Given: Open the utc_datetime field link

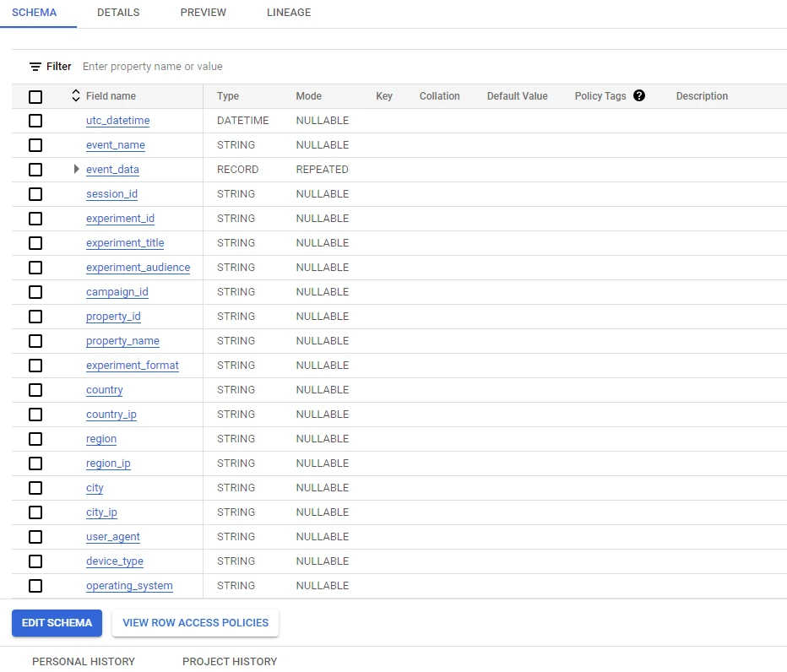Looking at the screenshot, I should click(x=118, y=121).
